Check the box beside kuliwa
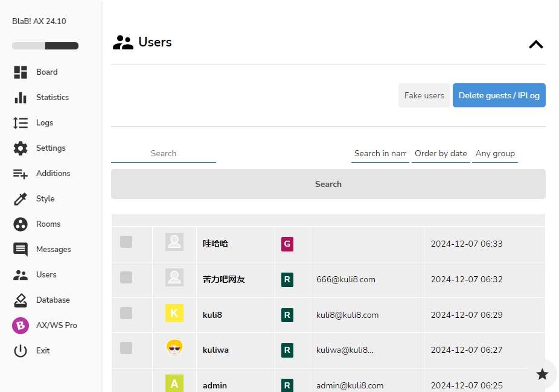Screen dimensions: 559x392 coord(126,348)
